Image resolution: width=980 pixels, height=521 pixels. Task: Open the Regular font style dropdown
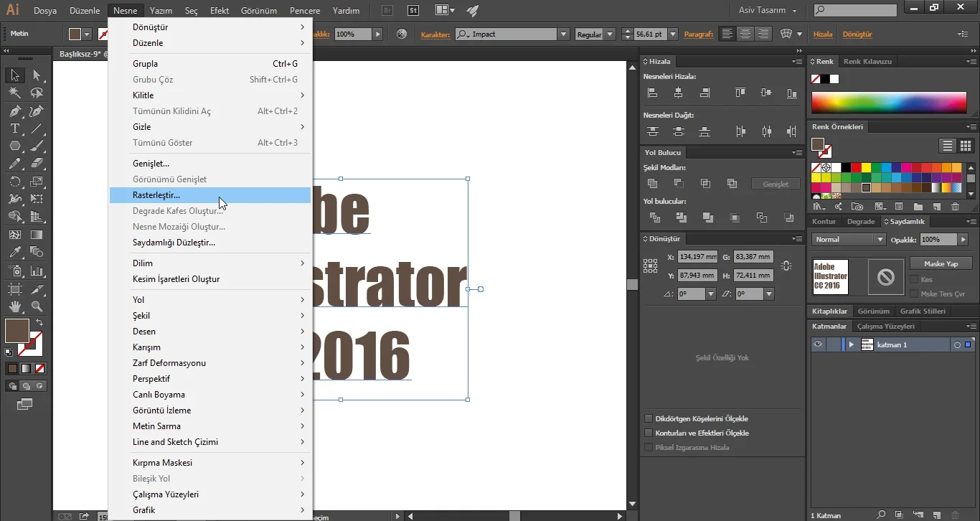tap(610, 34)
